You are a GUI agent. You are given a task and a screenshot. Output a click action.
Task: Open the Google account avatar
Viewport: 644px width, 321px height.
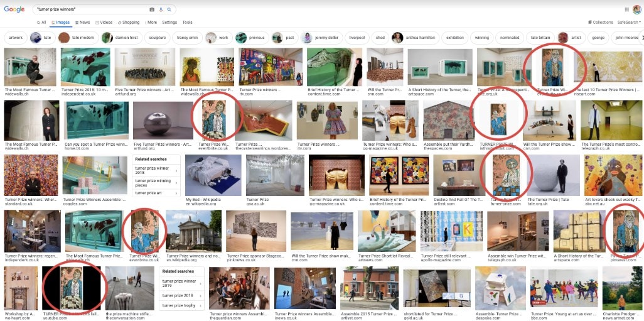click(636, 9)
